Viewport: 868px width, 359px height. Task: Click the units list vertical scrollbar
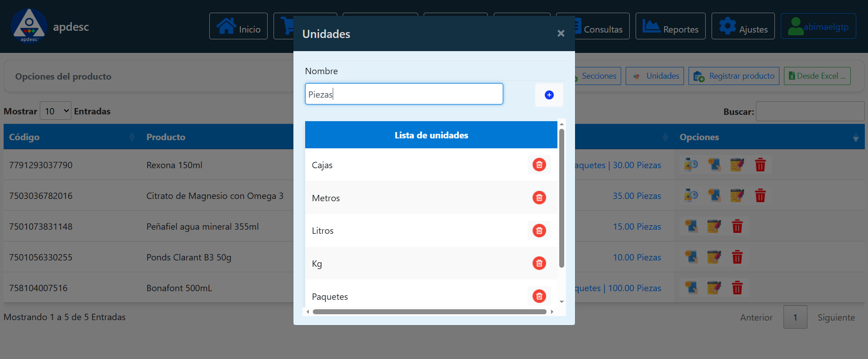click(x=561, y=198)
